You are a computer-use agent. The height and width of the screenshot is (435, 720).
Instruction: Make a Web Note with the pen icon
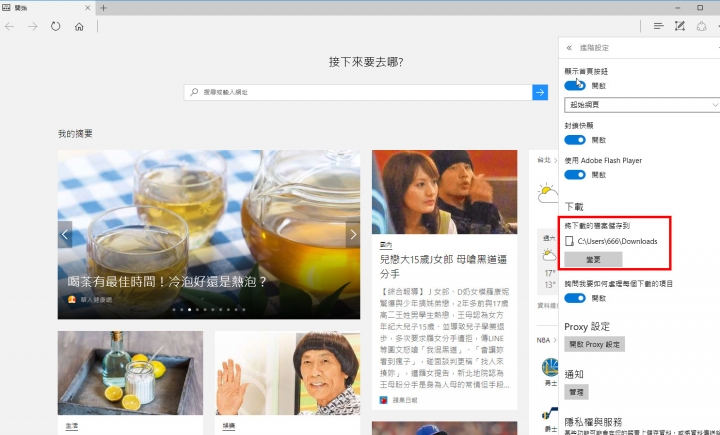(680, 26)
